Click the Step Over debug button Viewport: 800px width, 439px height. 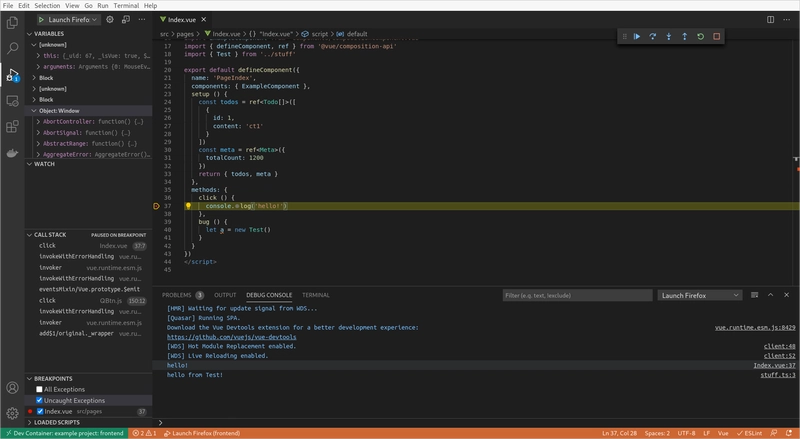[x=652, y=37]
